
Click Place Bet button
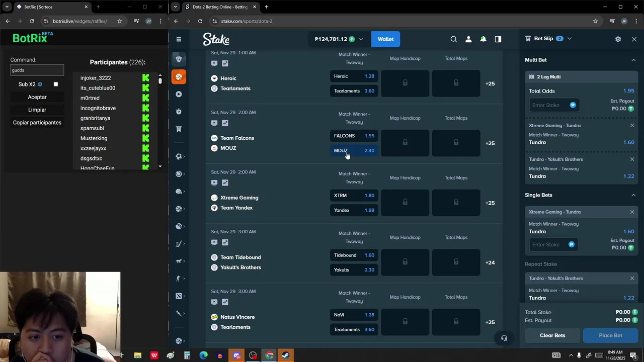coord(610,335)
